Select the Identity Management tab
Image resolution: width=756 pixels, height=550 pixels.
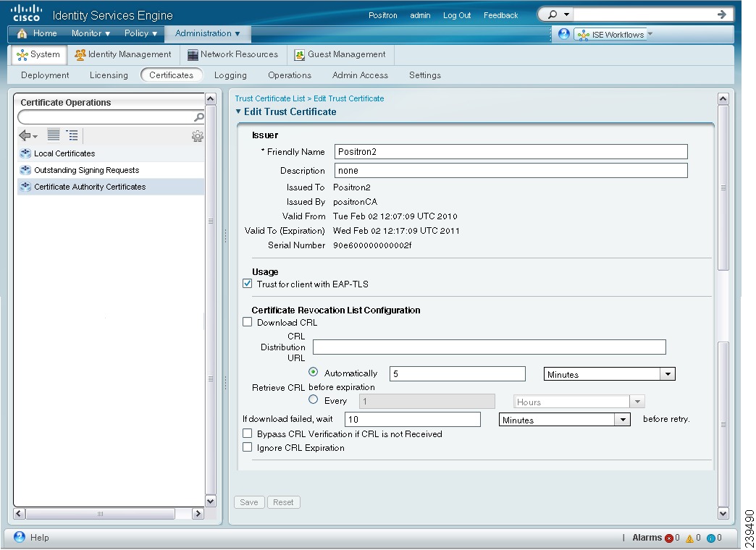tap(123, 54)
